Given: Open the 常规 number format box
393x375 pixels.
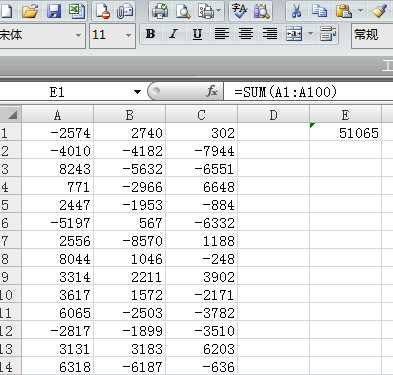Looking at the screenshot, I should coord(372,35).
